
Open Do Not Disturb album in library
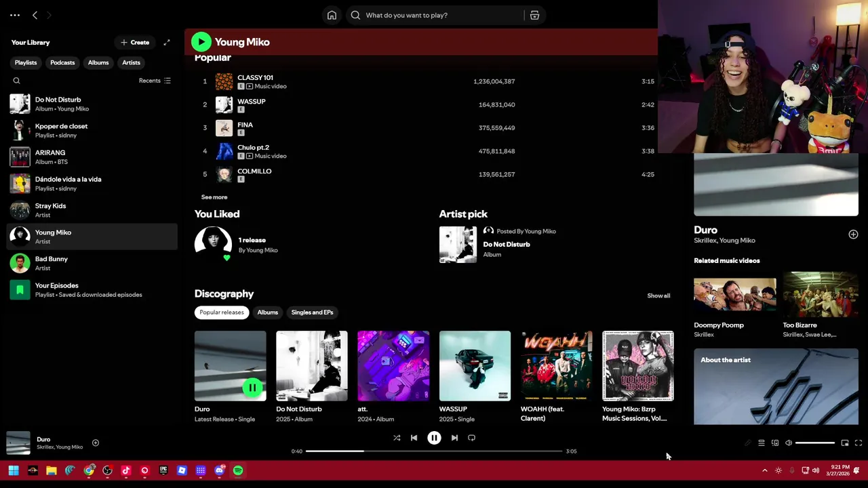(x=92, y=104)
